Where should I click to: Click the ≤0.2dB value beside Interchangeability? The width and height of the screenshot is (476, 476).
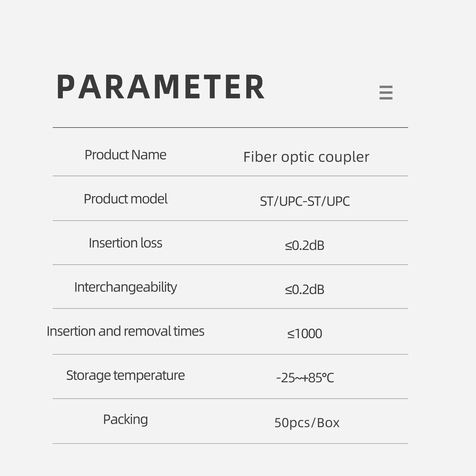305,289
